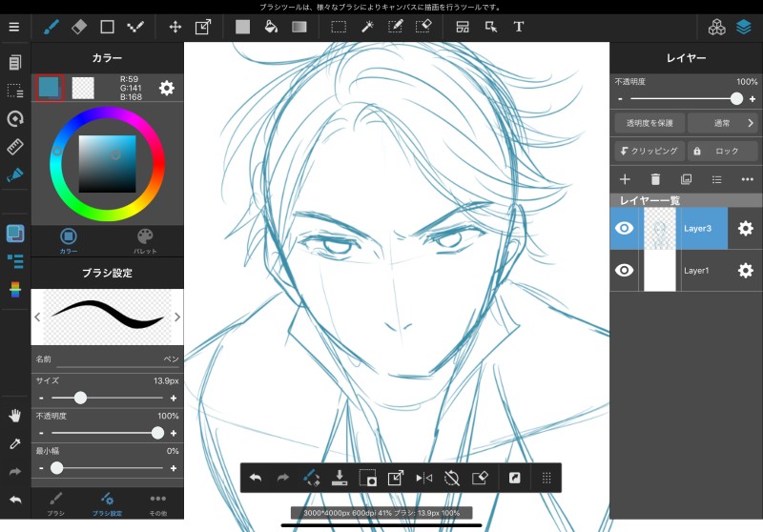This screenshot has width=763, height=532.
Task: Open the document page icon in sidebar
Action: (15, 62)
